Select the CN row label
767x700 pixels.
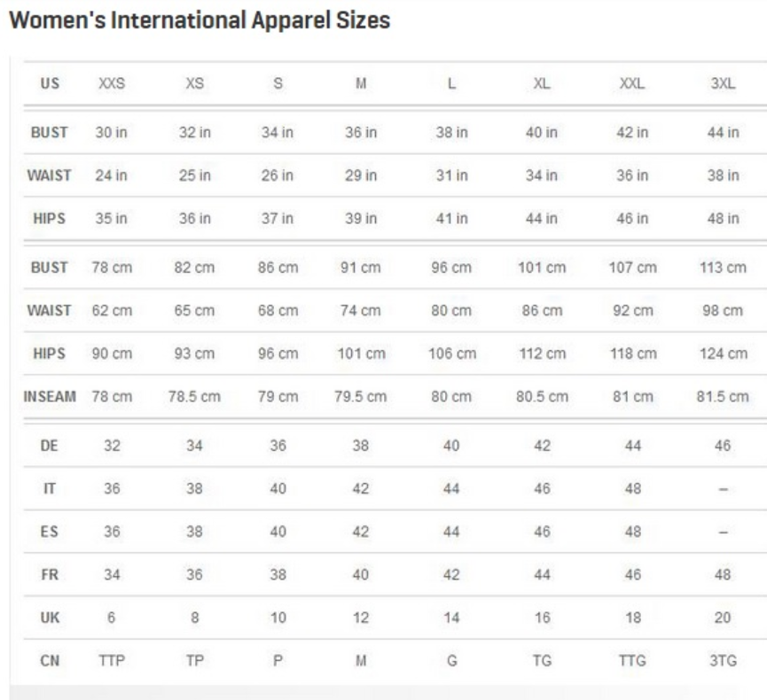tap(50, 661)
